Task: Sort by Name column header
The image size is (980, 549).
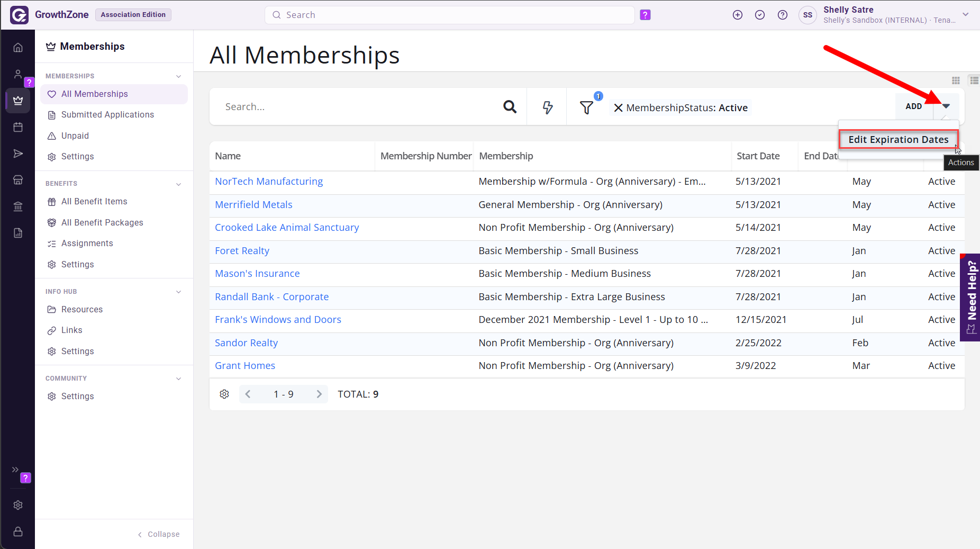Action: coord(228,156)
